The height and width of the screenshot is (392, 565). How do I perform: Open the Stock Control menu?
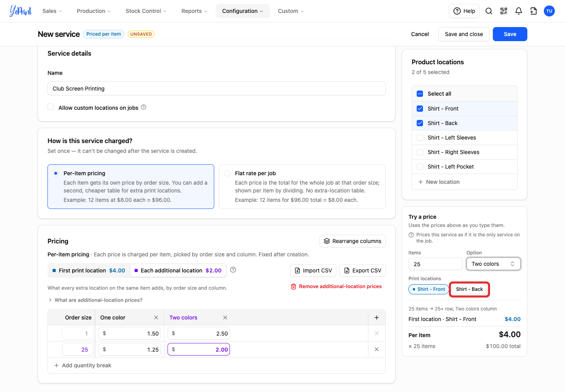[x=146, y=11]
